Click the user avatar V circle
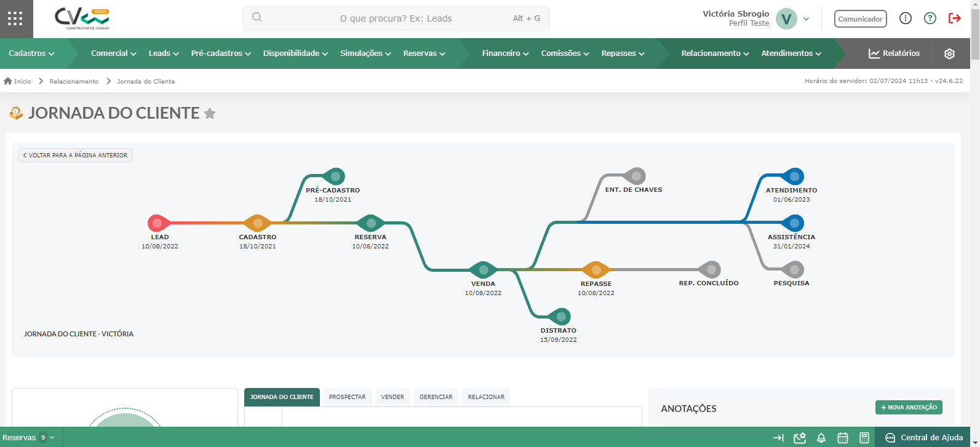 point(786,18)
